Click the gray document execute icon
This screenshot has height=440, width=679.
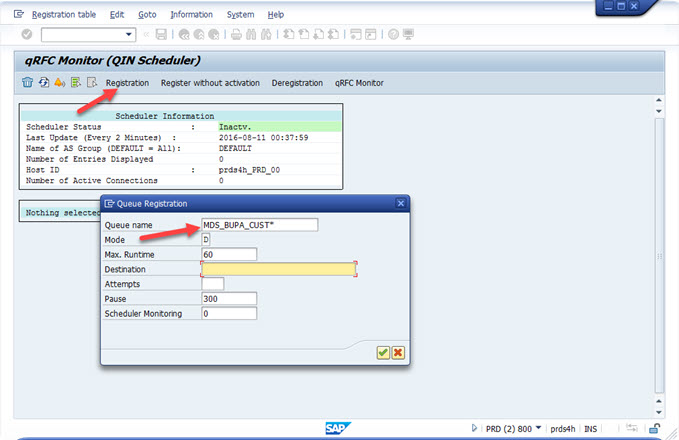pyautogui.click(x=92, y=82)
